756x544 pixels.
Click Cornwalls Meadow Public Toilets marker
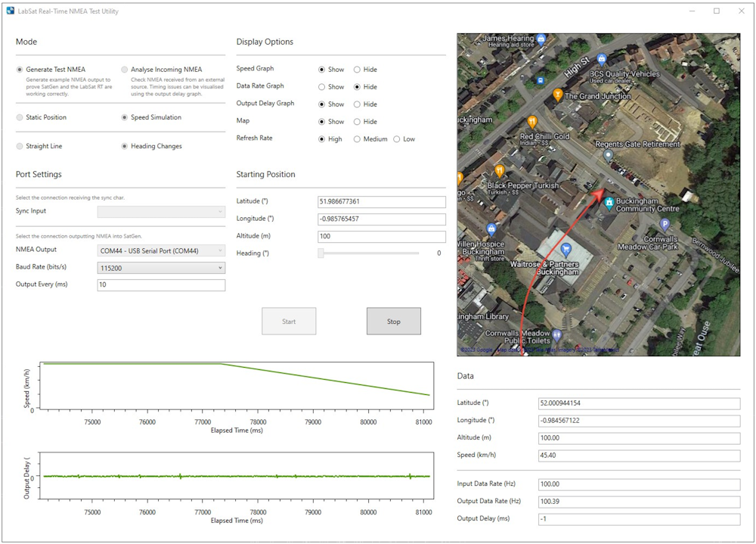tap(557, 334)
